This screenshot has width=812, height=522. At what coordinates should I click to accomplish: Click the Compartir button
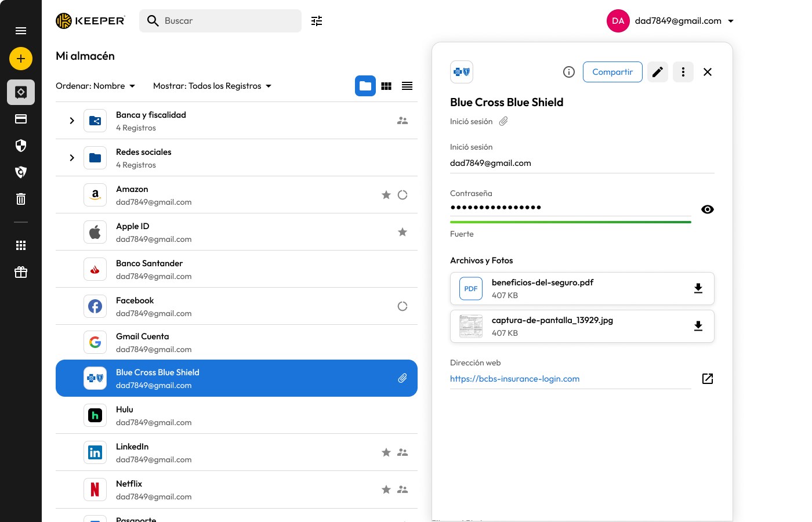612,72
